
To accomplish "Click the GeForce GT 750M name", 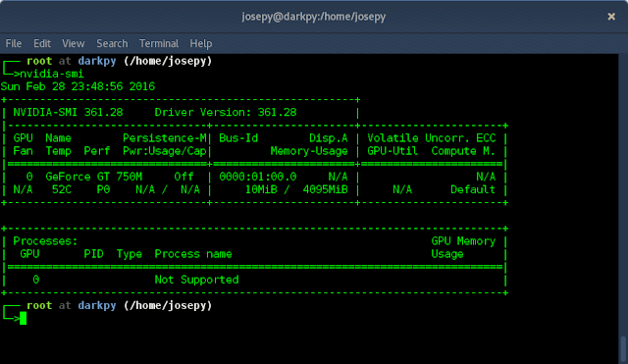I will point(94,177).
